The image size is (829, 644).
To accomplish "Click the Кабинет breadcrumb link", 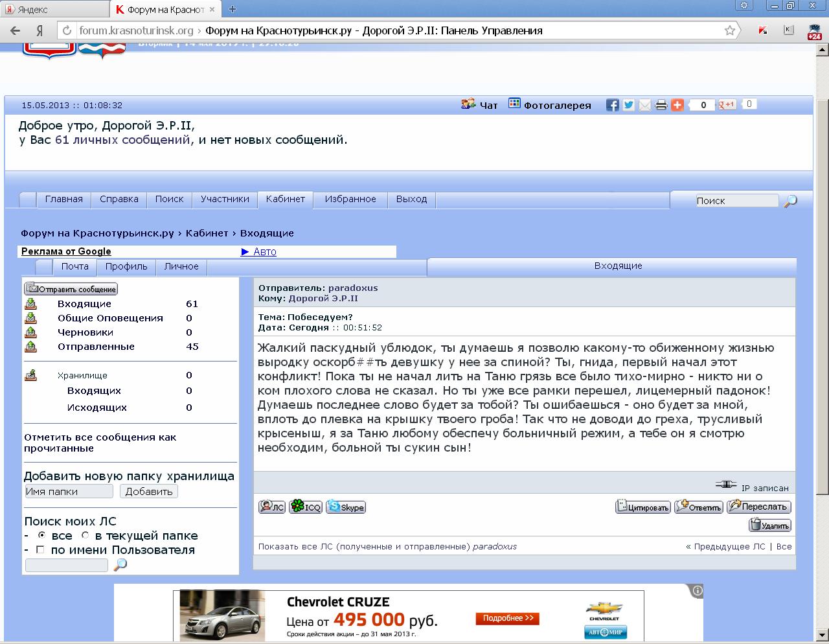I will click(207, 233).
